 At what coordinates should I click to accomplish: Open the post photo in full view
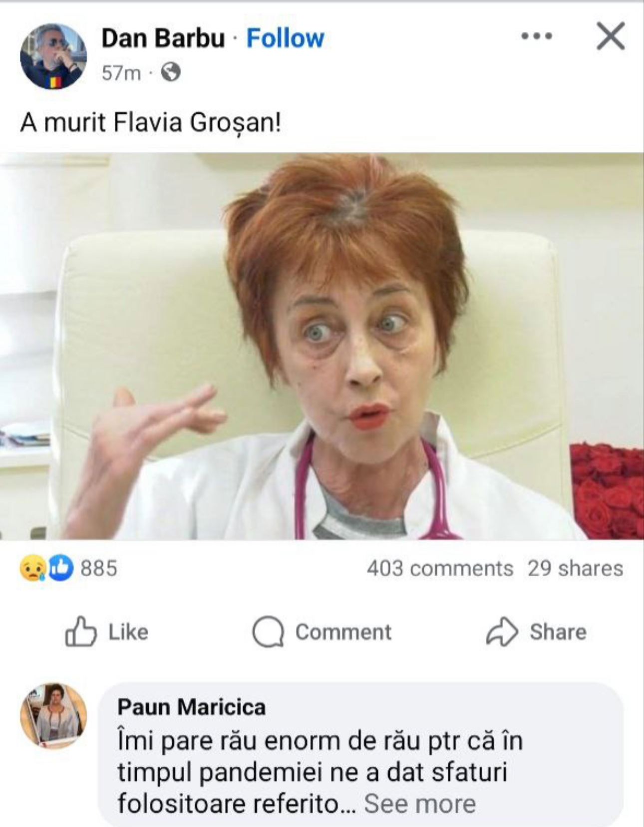[322, 346]
